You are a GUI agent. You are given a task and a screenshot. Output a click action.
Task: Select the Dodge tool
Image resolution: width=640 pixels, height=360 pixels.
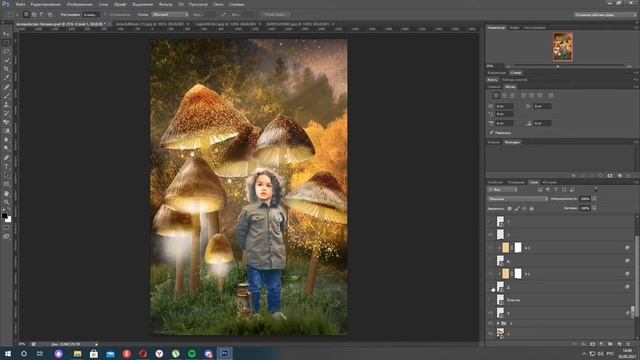point(6,149)
